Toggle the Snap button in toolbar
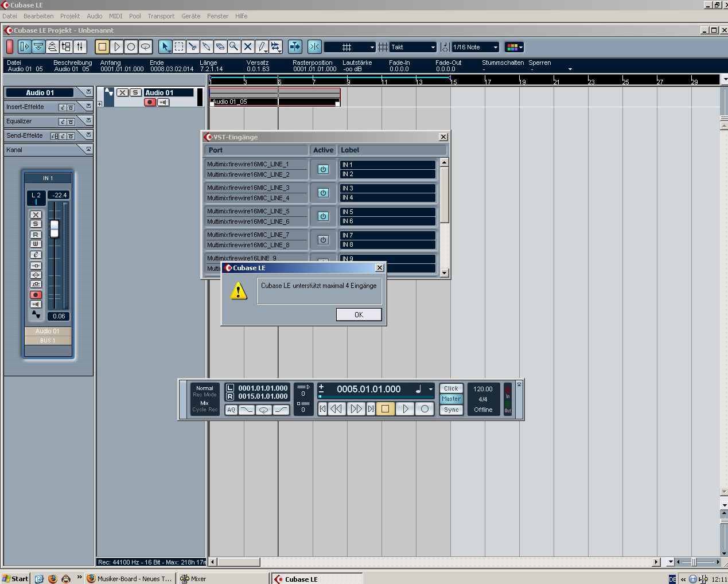The image size is (728, 584). click(x=314, y=47)
